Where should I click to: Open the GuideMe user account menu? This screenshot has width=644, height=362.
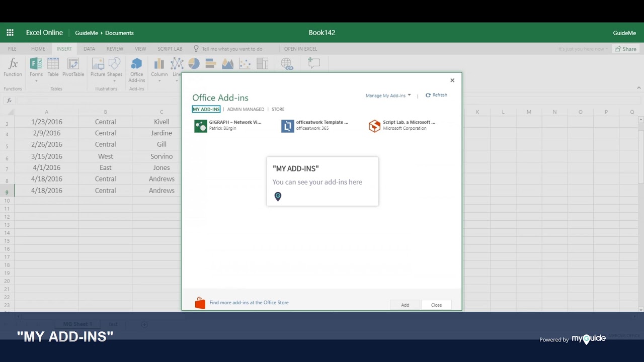coord(624,33)
